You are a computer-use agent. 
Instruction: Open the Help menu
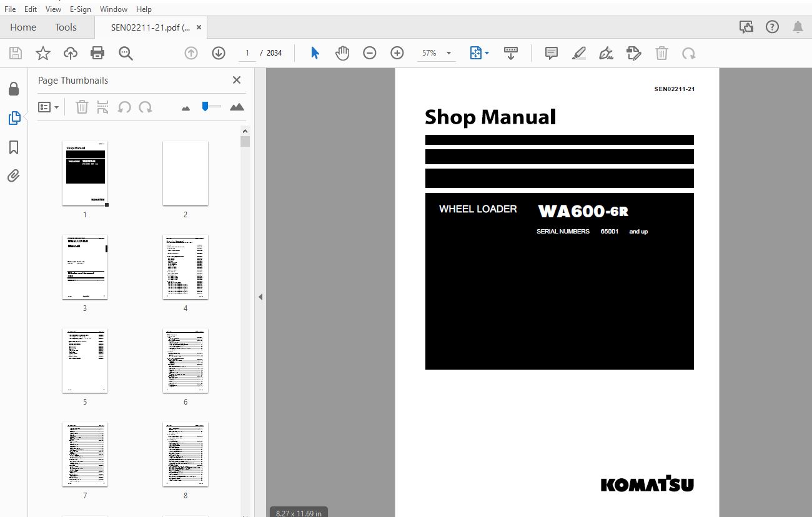point(144,9)
